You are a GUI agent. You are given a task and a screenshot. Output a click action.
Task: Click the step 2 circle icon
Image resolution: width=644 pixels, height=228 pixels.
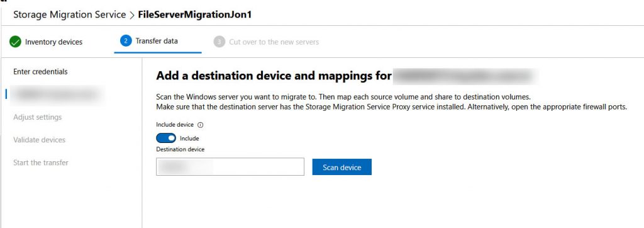point(126,41)
